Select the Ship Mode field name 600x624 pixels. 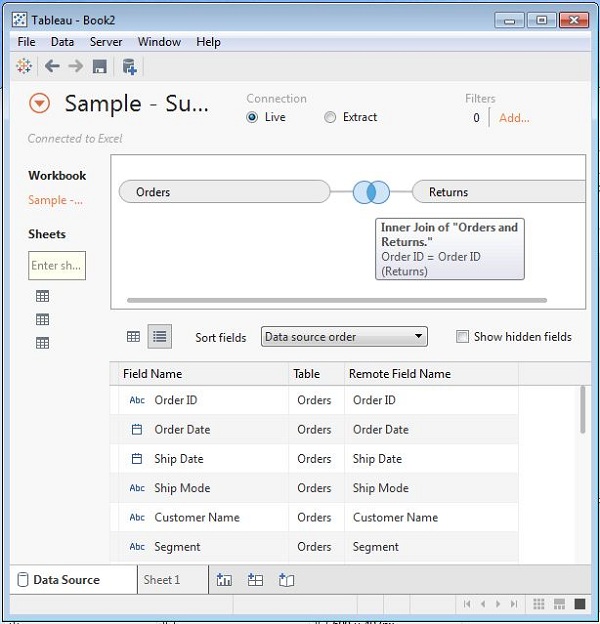pos(182,488)
